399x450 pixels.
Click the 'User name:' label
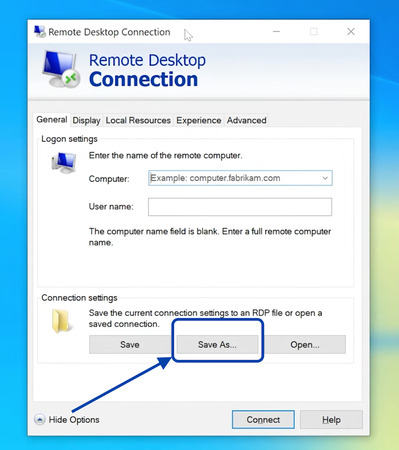pyautogui.click(x=111, y=207)
